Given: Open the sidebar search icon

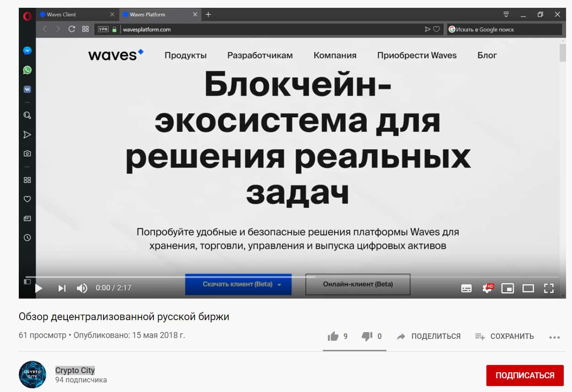Looking at the screenshot, I should 27,115.
